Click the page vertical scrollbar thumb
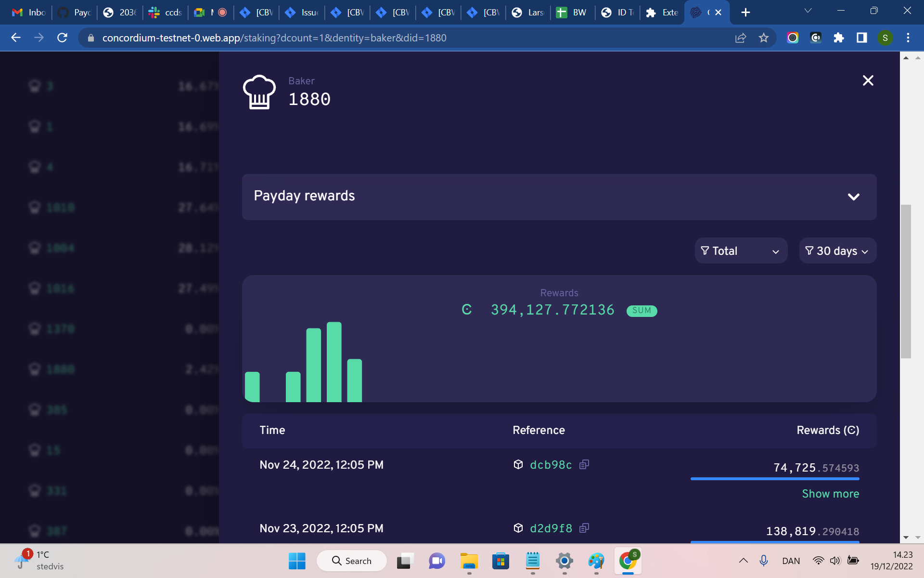This screenshot has height=578, width=924. (906, 281)
